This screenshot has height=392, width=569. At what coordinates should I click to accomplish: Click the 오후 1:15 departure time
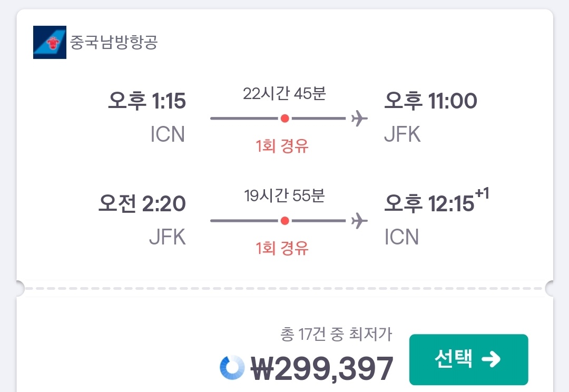(x=147, y=101)
